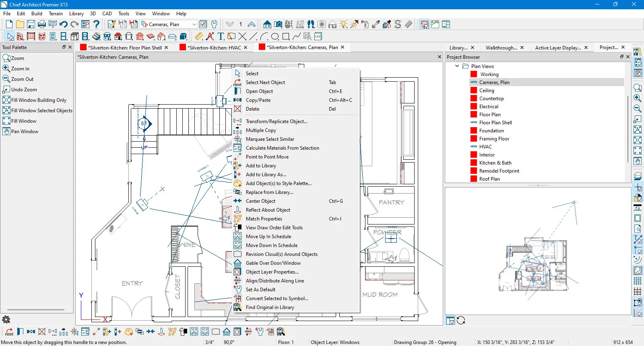
Task: Click the Undo arrow in the toolbar
Action: 63,25
